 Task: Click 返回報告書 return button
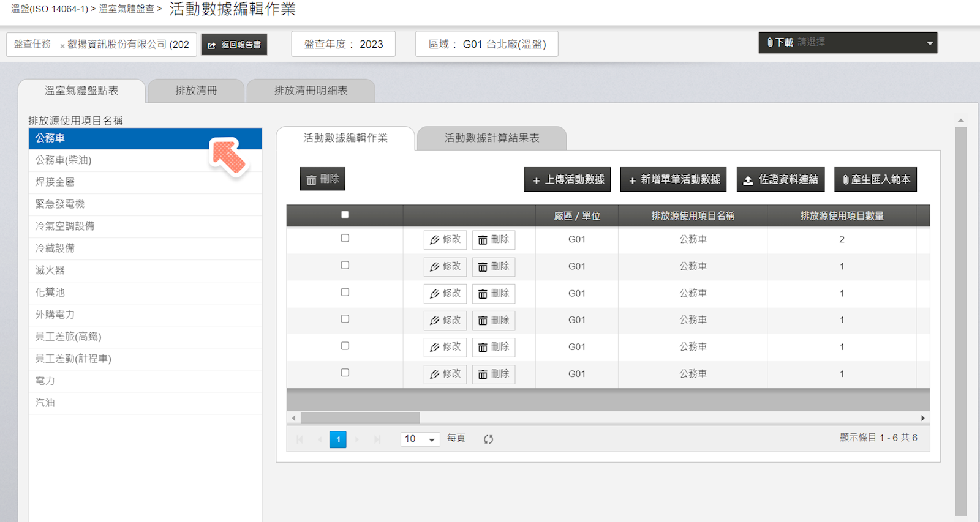pyautogui.click(x=234, y=45)
